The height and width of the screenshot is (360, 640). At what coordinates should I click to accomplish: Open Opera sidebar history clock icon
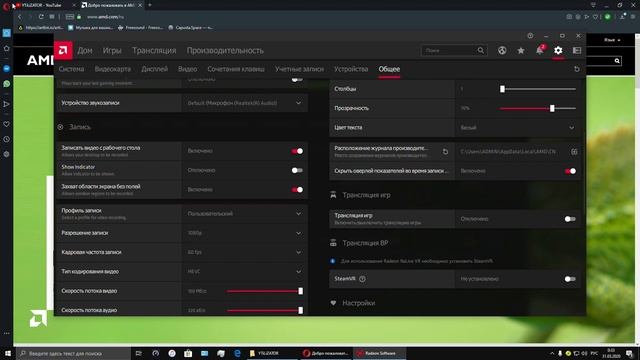(7, 139)
